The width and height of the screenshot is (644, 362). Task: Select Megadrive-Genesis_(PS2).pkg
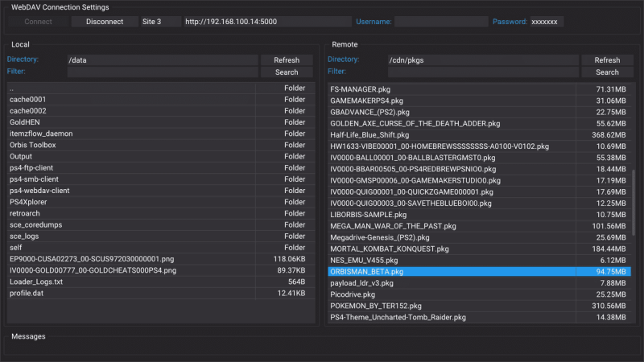coord(479,237)
